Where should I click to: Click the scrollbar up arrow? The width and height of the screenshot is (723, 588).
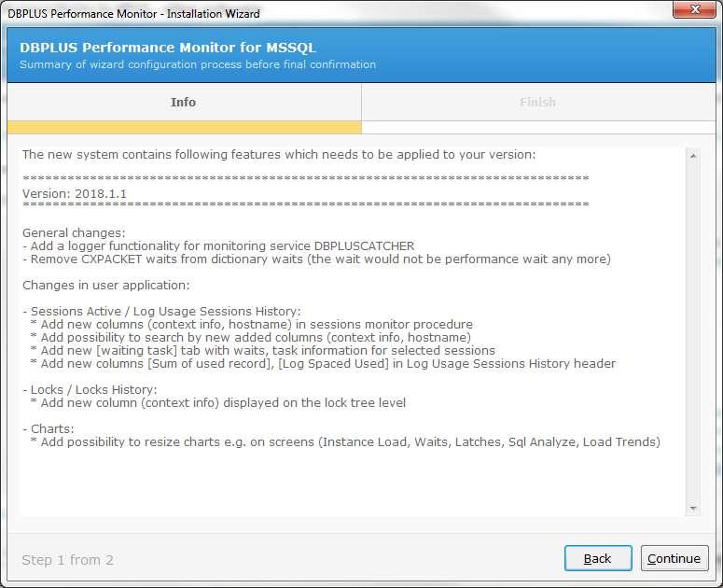[x=692, y=156]
